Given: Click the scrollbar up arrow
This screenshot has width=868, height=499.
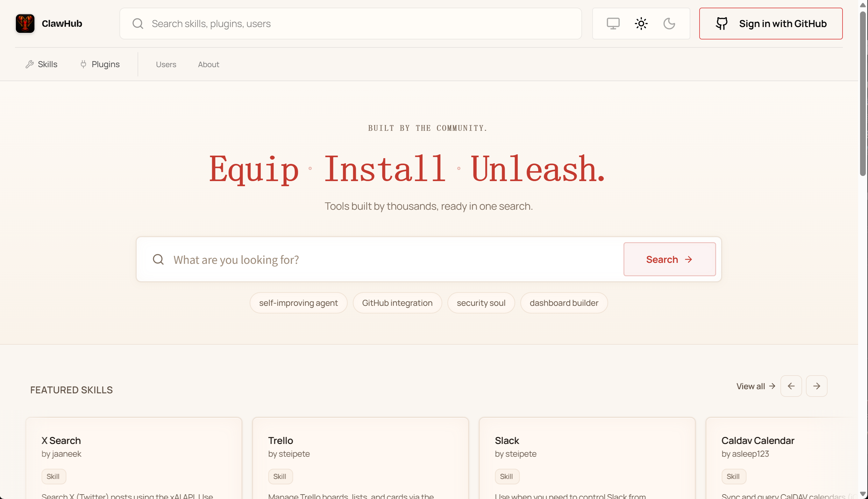Looking at the screenshot, I should point(863,5).
